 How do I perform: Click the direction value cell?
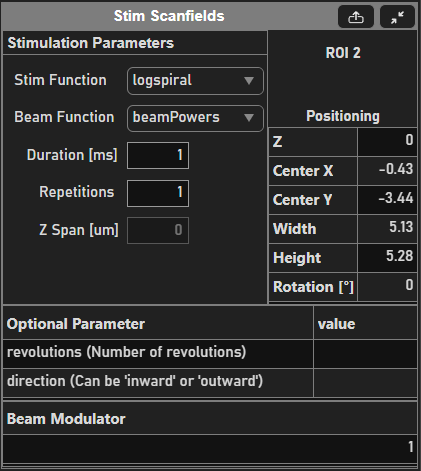point(365,383)
